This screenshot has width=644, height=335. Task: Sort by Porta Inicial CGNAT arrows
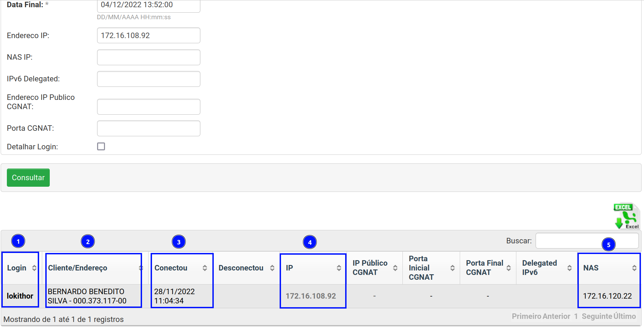[452, 268]
